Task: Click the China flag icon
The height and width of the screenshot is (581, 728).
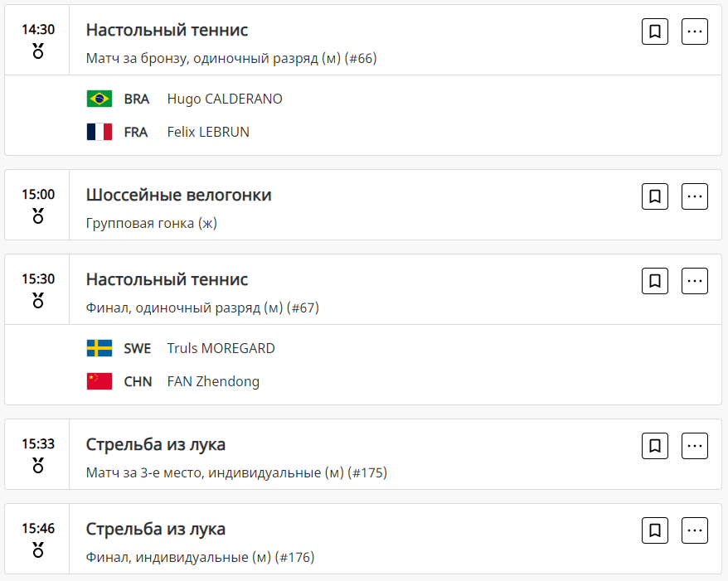Action: pyautogui.click(x=99, y=381)
